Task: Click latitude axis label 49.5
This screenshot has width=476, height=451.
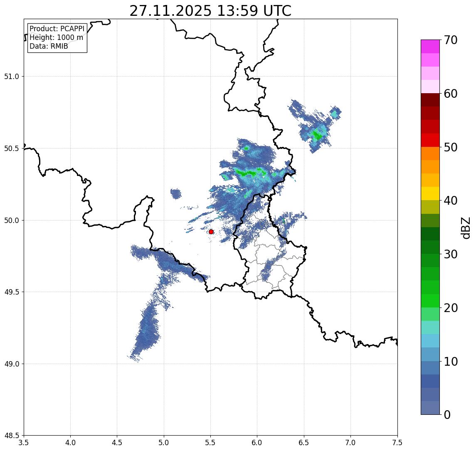Action: (12, 292)
